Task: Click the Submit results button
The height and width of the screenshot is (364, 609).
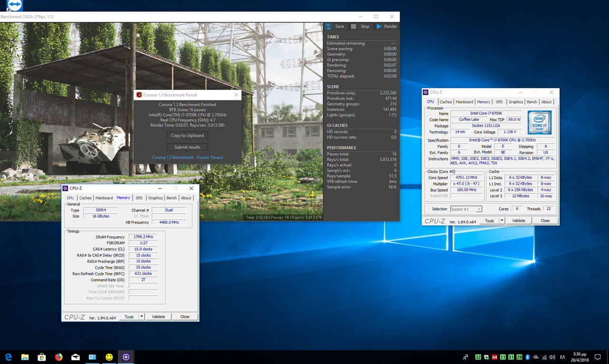Action: coord(187,147)
